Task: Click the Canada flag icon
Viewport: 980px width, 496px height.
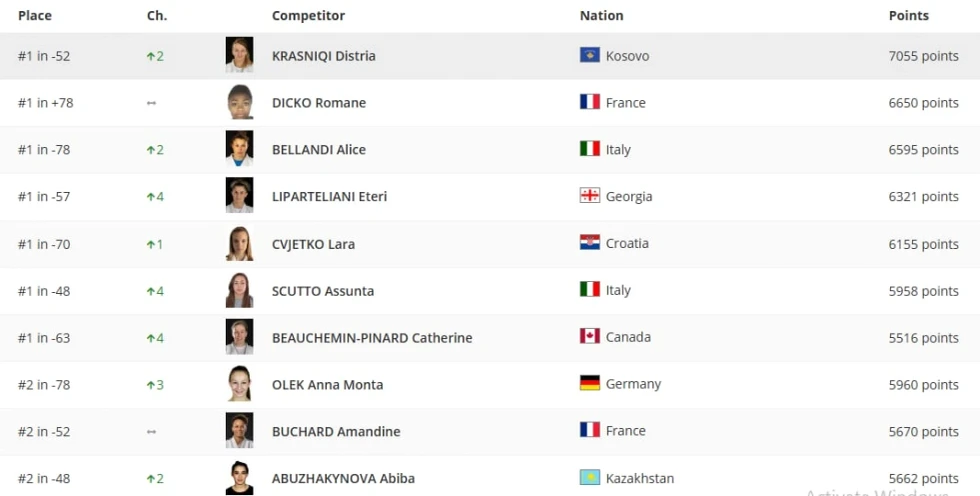Action: tap(589, 336)
